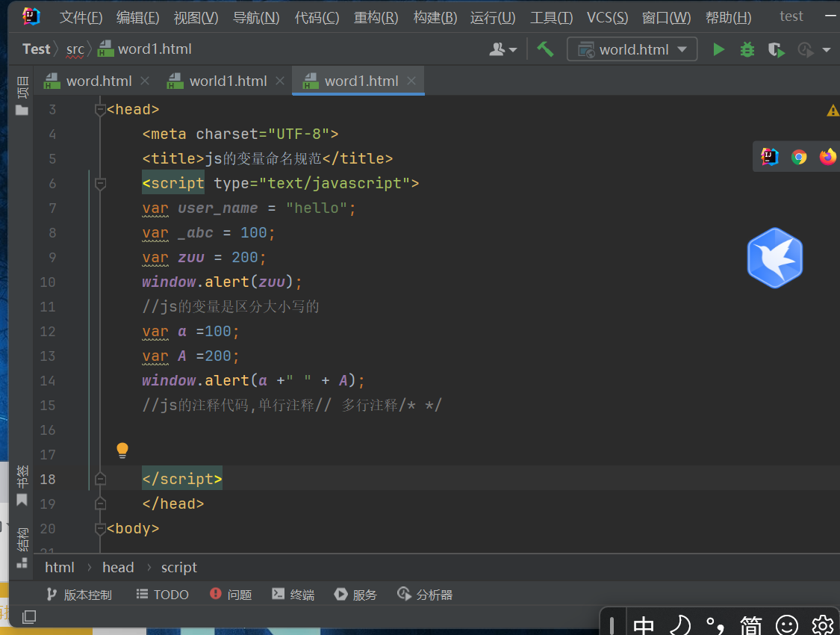Toggle IME half-moon width mode icon
Viewport: 840px width, 635px height.
tap(680, 625)
